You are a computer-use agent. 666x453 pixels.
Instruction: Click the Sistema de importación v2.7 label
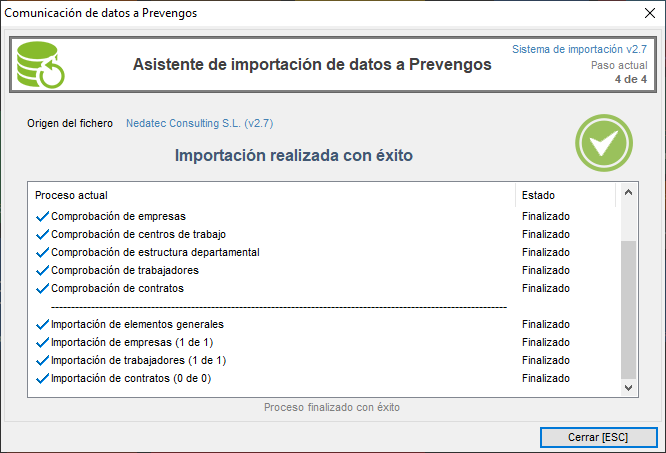579,49
